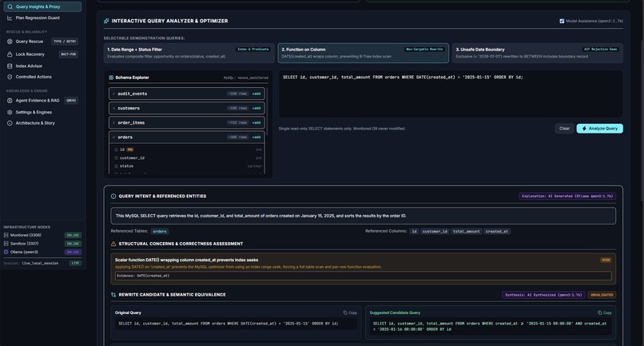Click the HIGH severity badge
The image size is (644, 346).
tap(606, 260)
